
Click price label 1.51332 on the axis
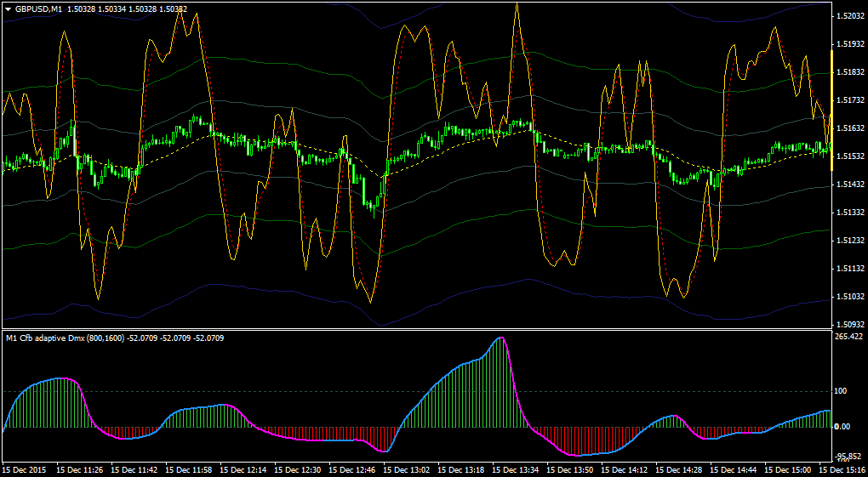coord(850,212)
